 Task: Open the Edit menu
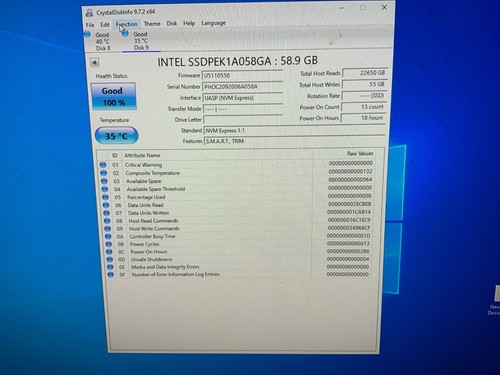pos(105,25)
